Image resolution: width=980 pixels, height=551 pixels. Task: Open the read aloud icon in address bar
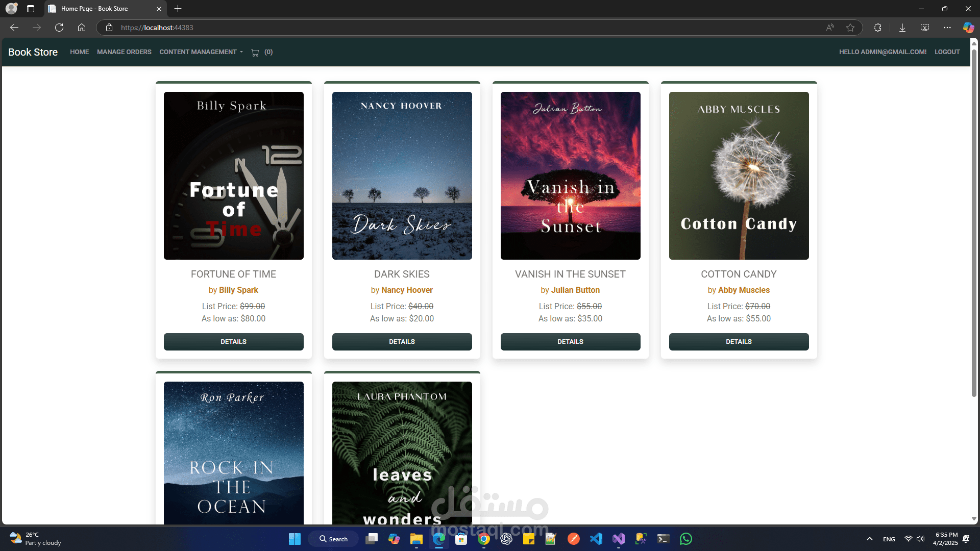[830, 28]
